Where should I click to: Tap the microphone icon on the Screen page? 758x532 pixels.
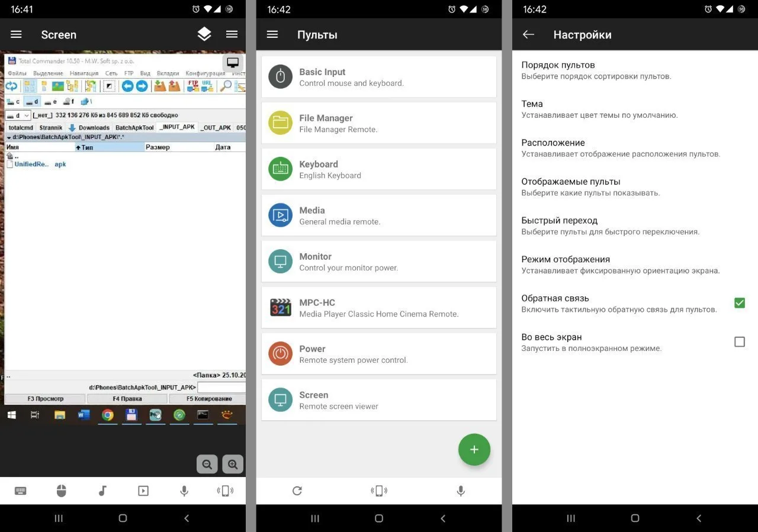pos(184,491)
